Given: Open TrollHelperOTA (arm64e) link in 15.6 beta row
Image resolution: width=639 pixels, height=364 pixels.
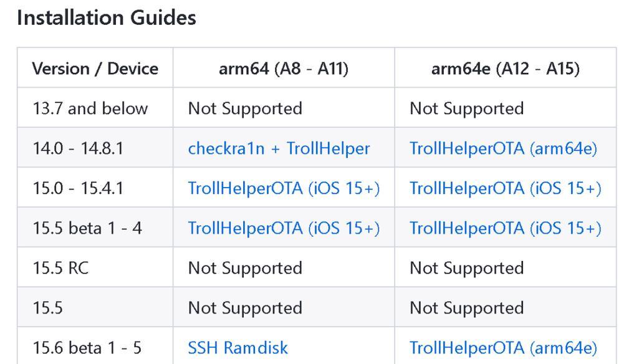Looking at the screenshot, I should click(503, 348).
